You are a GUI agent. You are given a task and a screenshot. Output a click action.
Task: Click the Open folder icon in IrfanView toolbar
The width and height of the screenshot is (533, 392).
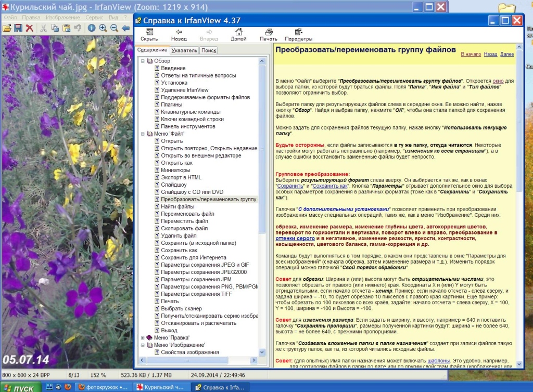point(7,28)
